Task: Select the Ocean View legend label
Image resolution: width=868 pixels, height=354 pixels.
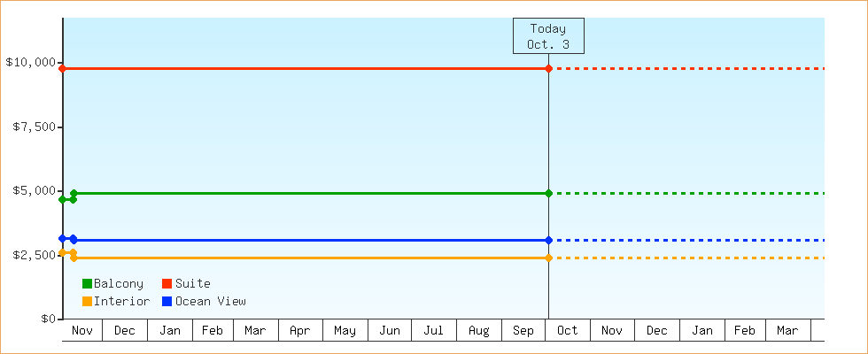Action: click(210, 302)
